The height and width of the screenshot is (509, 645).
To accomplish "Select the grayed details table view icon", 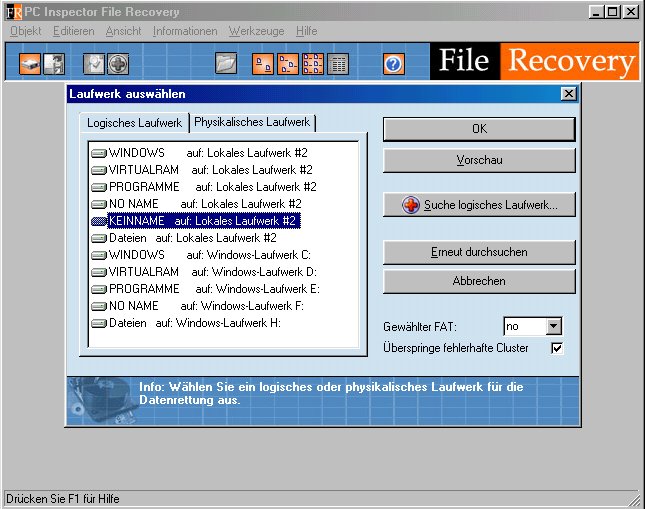I will (338, 64).
